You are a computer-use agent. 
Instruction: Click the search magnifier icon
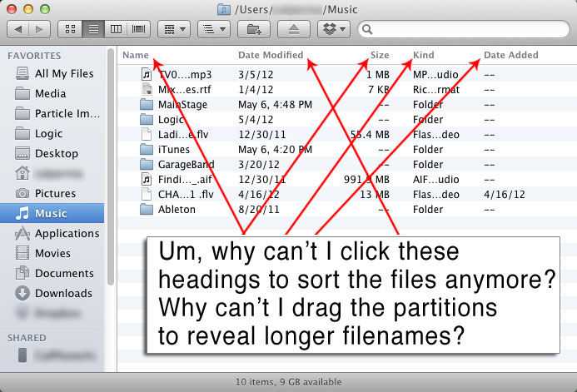367,29
